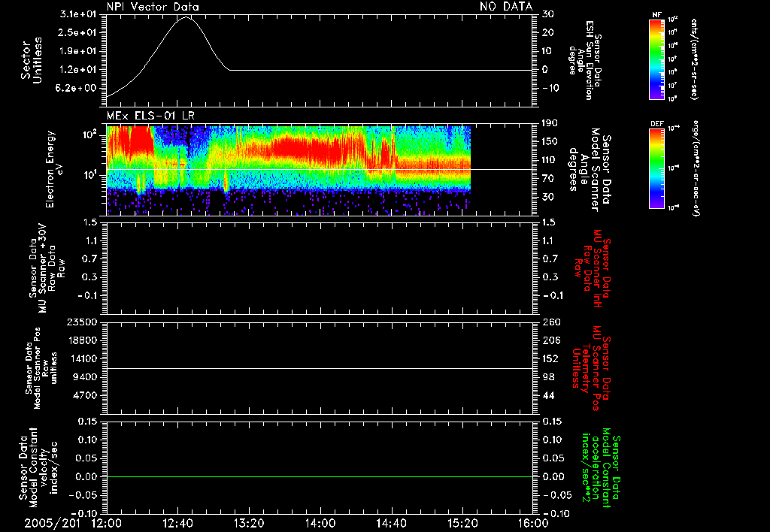Select the "MEx ELS-01 LR" panel title

coord(150,116)
